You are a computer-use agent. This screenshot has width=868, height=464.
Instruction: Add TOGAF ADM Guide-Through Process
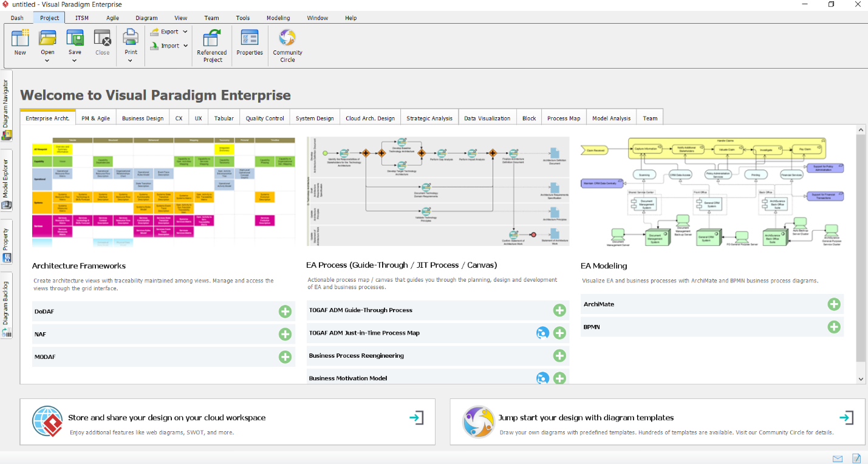(559, 310)
